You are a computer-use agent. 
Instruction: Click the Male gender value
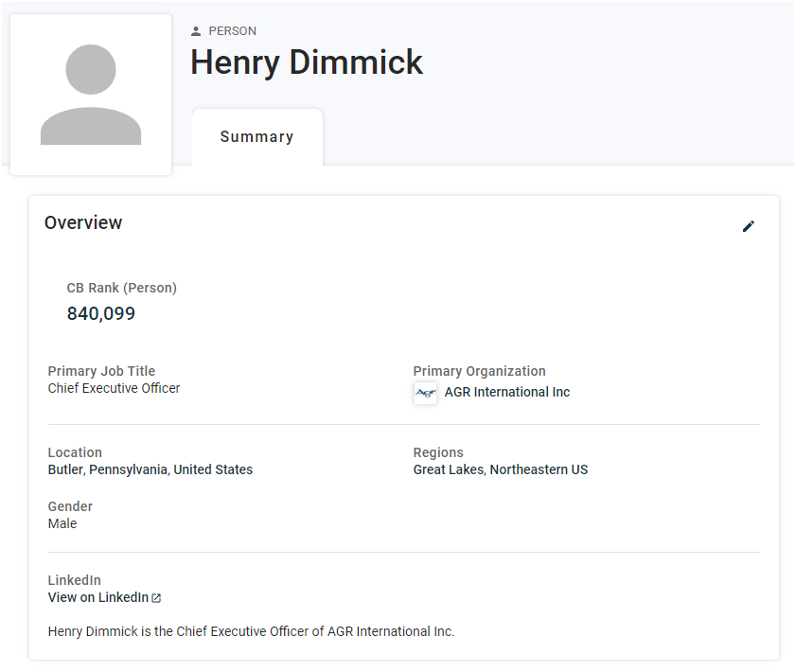tap(62, 523)
